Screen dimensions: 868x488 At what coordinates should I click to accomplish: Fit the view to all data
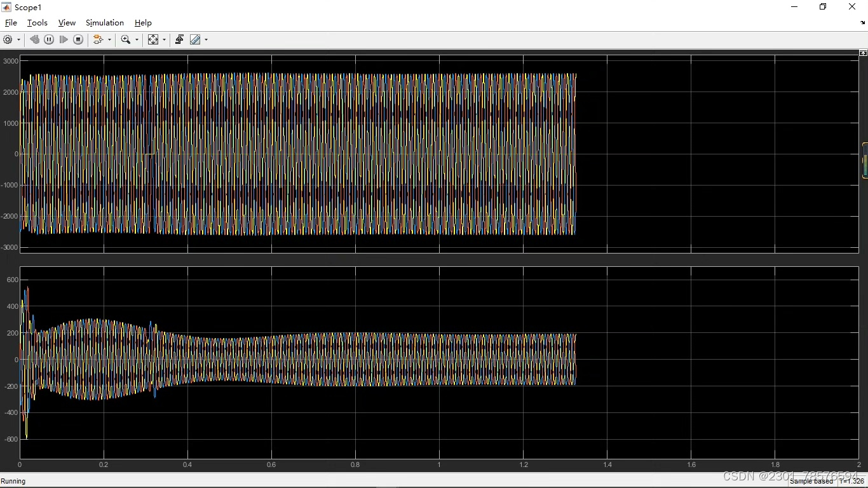tap(153, 39)
